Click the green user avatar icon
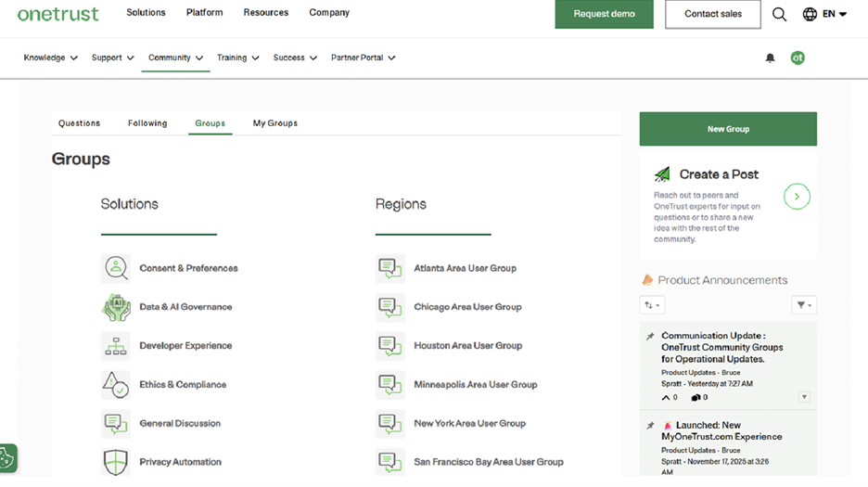This screenshot has width=868, height=487. click(797, 58)
